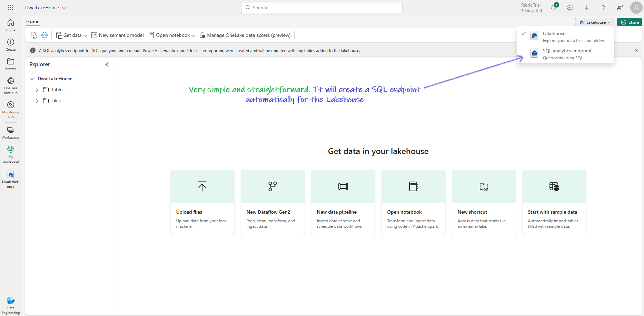Open the Get data dropdown
Image resolution: width=644 pixels, height=316 pixels.
[71, 35]
